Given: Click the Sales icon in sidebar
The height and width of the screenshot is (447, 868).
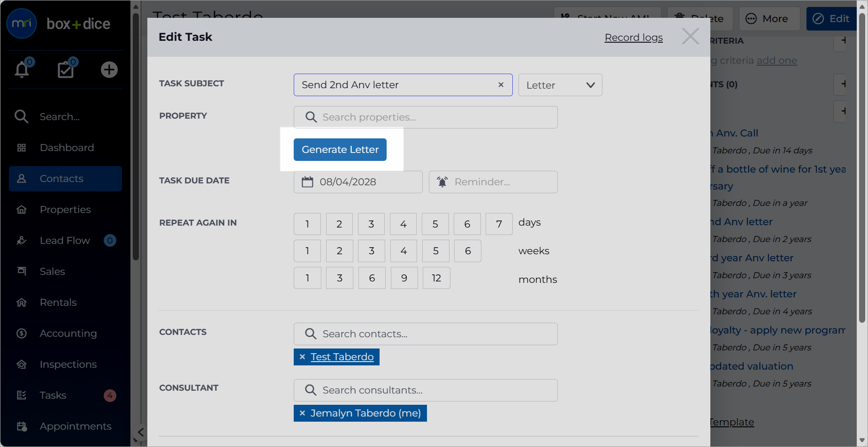Looking at the screenshot, I should tap(22, 272).
